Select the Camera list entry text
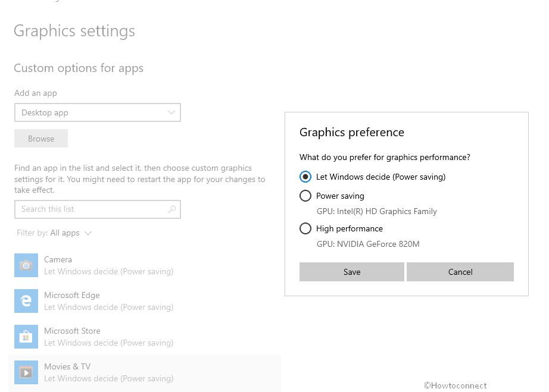This screenshot has height=392, width=549. tap(108, 265)
